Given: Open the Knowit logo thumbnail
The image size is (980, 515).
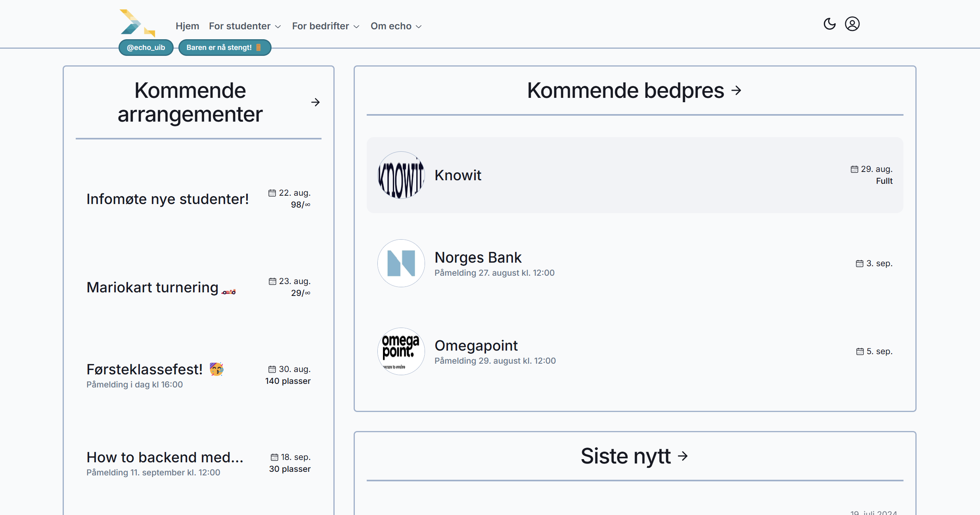Looking at the screenshot, I should 401,175.
